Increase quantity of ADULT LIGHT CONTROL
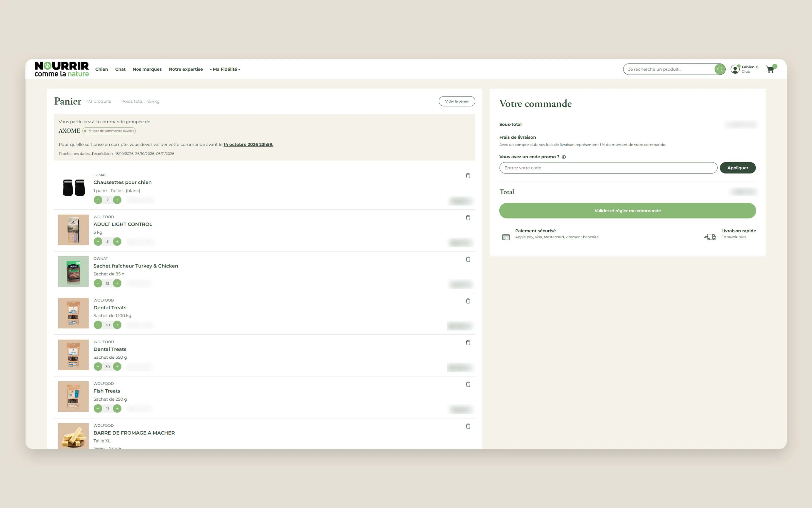 [x=117, y=242]
